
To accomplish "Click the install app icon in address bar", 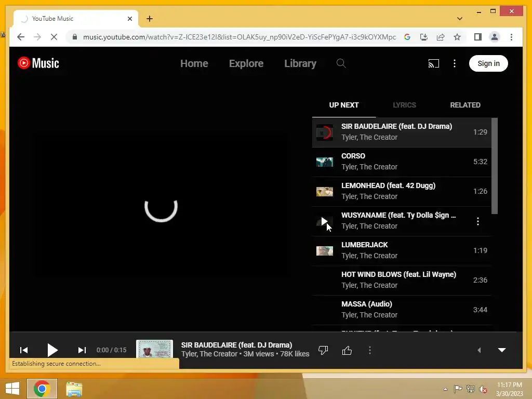I will click(424, 37).
